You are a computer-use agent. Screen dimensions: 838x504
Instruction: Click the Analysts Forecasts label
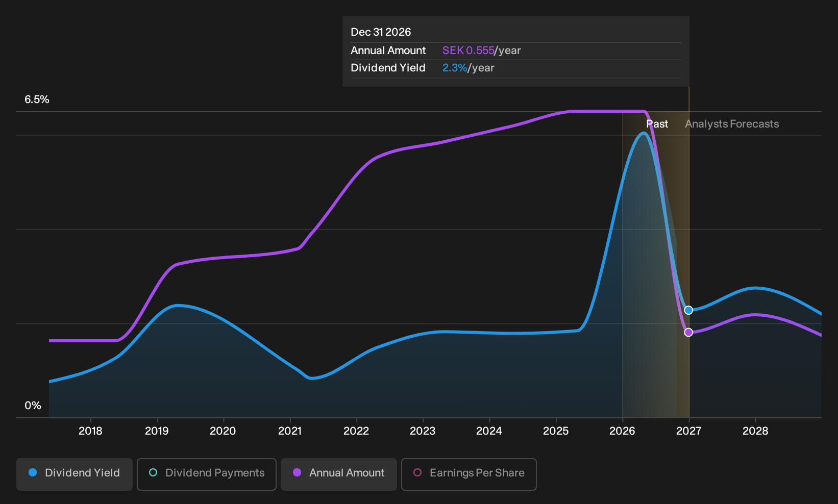(732, 124)
